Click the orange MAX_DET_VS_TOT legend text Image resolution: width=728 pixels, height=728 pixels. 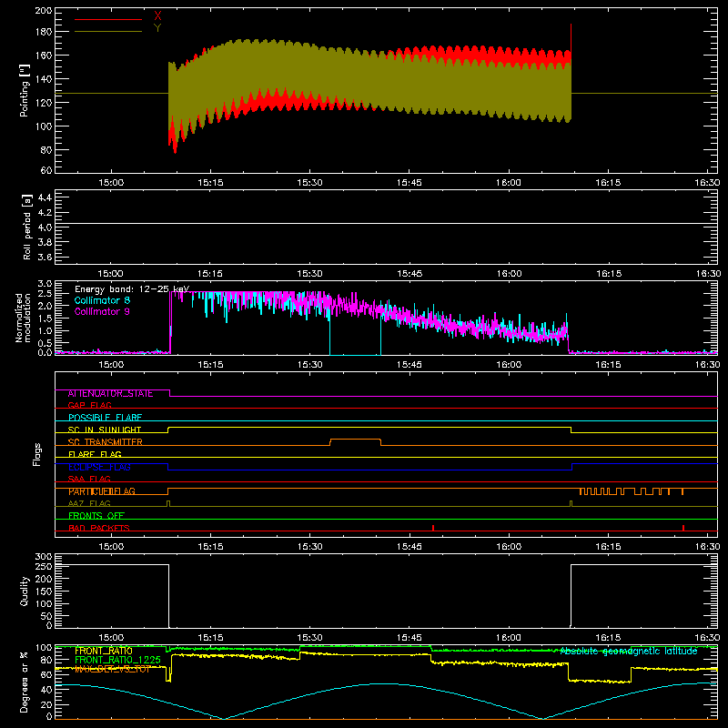[x=112, y=669]
